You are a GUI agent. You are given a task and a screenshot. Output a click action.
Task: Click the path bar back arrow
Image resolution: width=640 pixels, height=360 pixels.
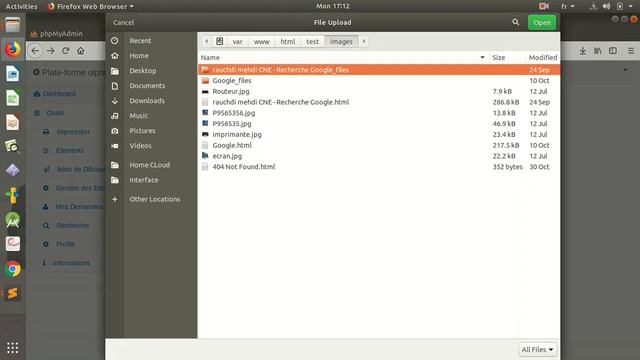(207, 41)
